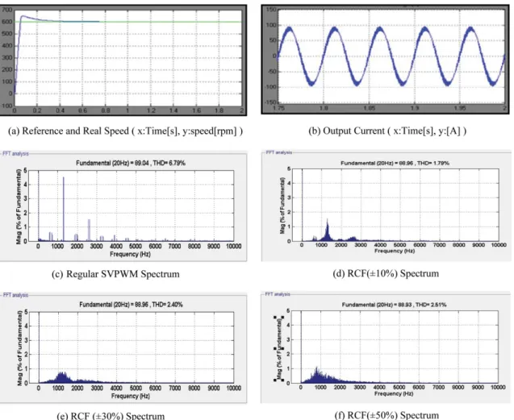Click "FFT analysis" label above RCF(±50%) chart

[x=278, y=294]
